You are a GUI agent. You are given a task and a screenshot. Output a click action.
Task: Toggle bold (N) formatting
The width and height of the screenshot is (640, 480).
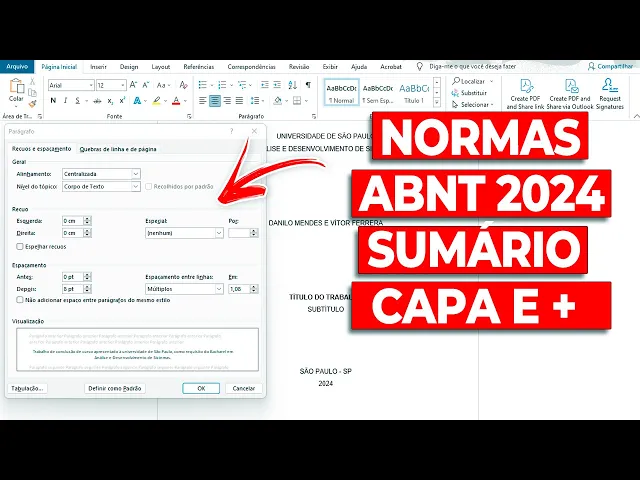53,100
